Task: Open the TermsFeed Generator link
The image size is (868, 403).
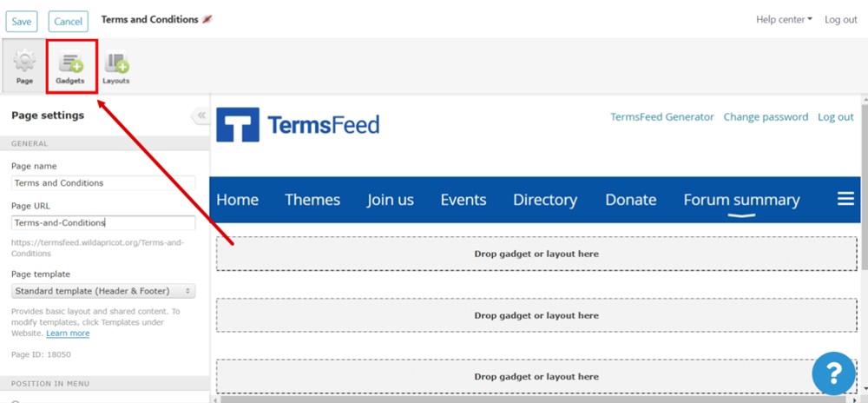Action: (x=662, y=116)
